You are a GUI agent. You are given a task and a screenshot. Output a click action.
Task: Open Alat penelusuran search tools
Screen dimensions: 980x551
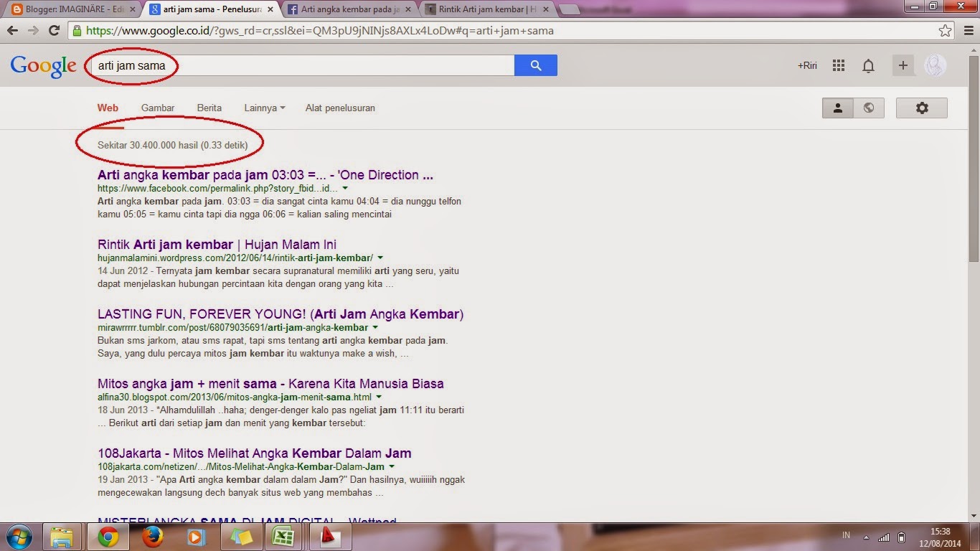coord(340,108)
